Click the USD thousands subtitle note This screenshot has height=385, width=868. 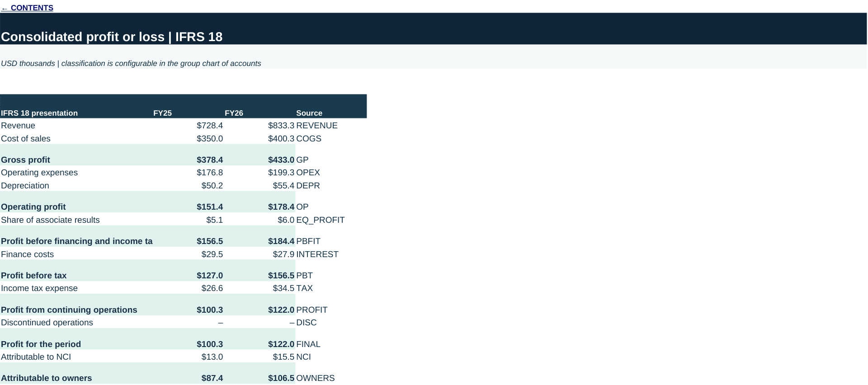[131, 63]
